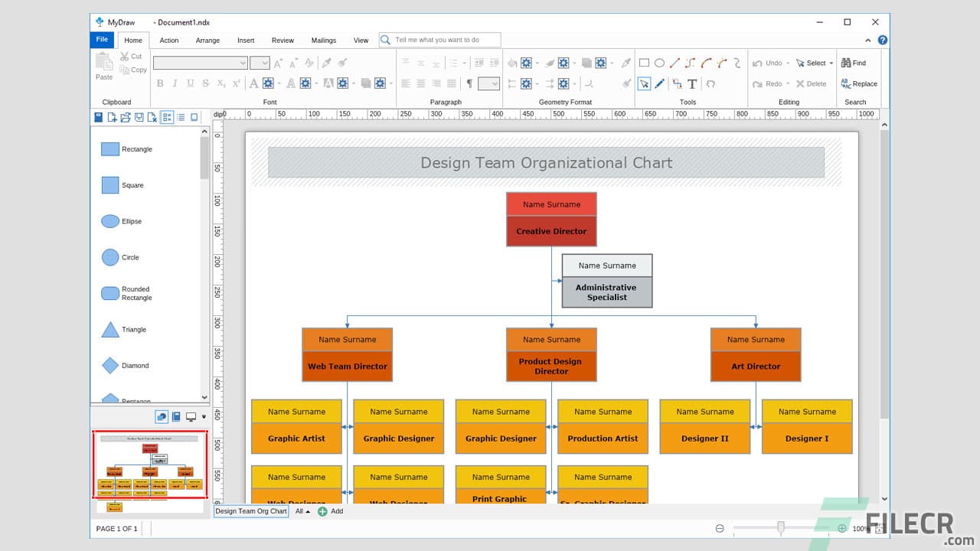Select the Text tool in Tools group
This screenshot has height=551, width=980.
[x=692, y=83]
